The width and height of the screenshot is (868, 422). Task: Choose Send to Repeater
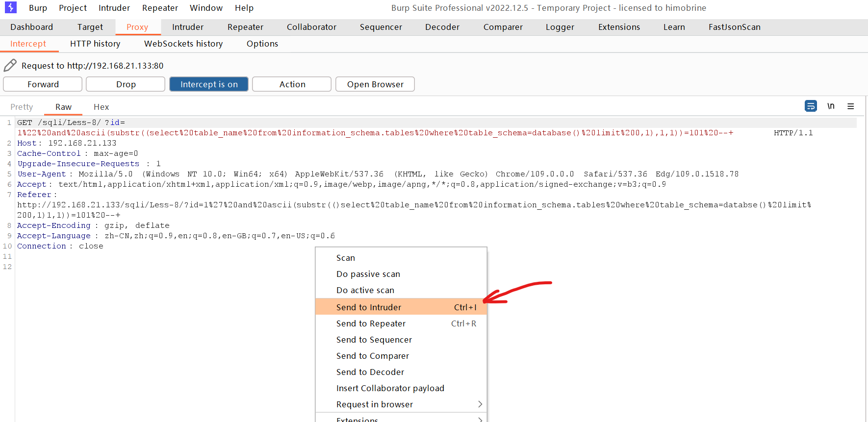pyautogui.click(x=401, y=323)
